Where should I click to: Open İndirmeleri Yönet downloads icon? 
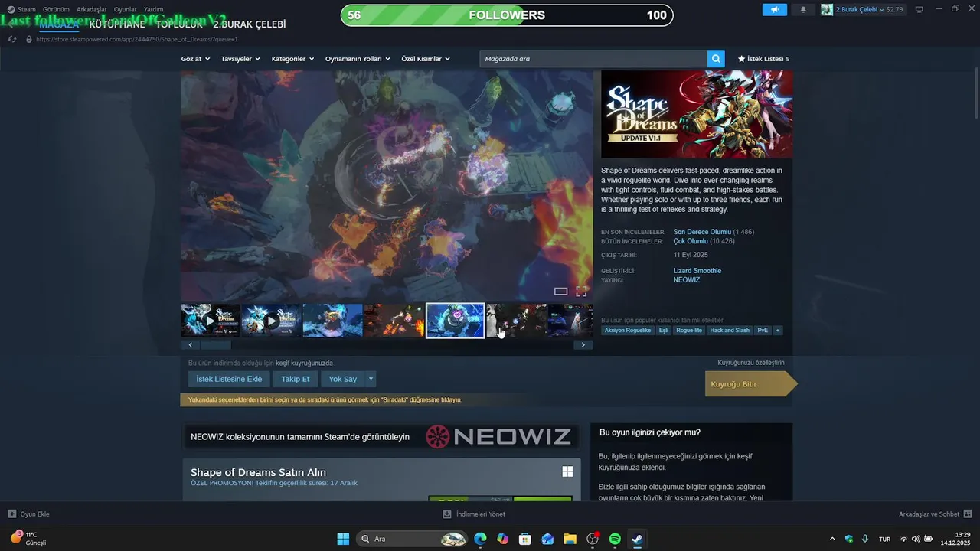[447, 514]
